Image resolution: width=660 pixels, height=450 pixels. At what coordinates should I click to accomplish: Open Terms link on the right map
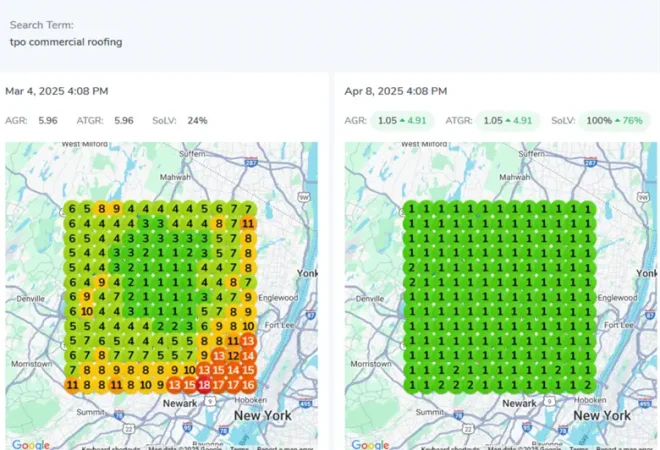[580, 446]
